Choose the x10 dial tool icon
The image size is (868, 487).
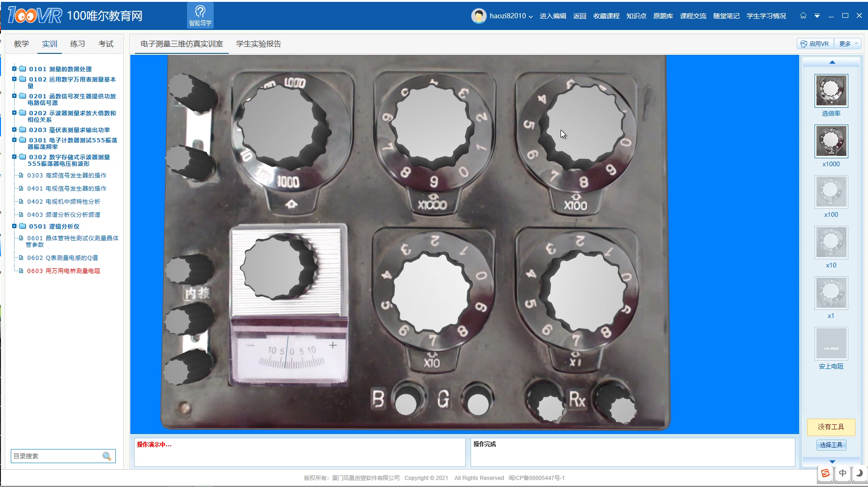(x=831, y=243)
